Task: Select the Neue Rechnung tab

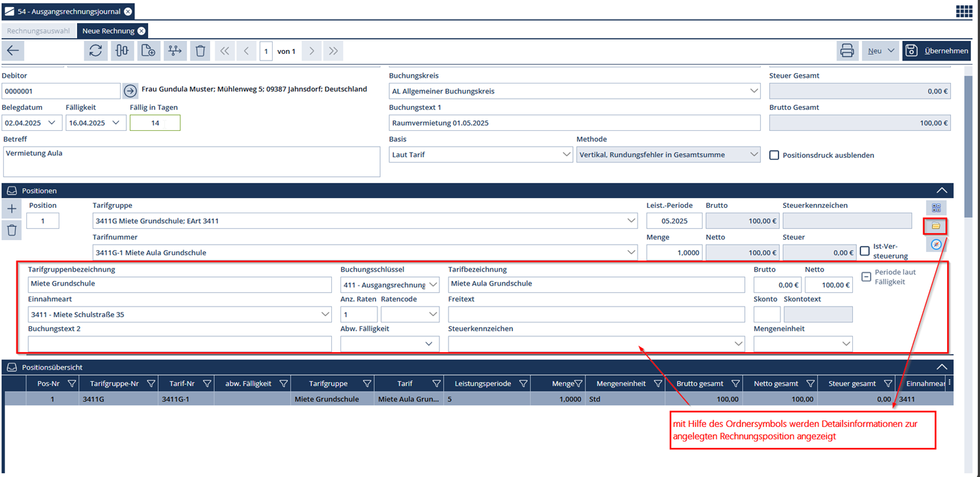Action: (108, 31)
